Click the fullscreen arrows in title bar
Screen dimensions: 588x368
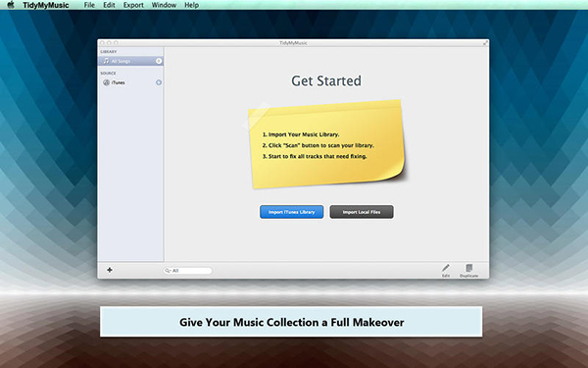tap(485, 43)
